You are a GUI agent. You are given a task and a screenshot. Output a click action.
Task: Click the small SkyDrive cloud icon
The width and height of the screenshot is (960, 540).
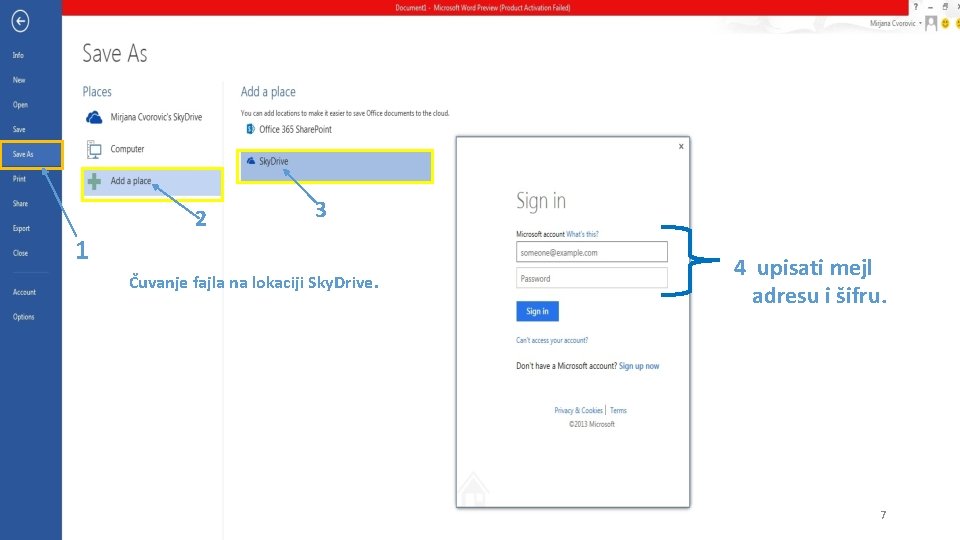coord(250,161)
